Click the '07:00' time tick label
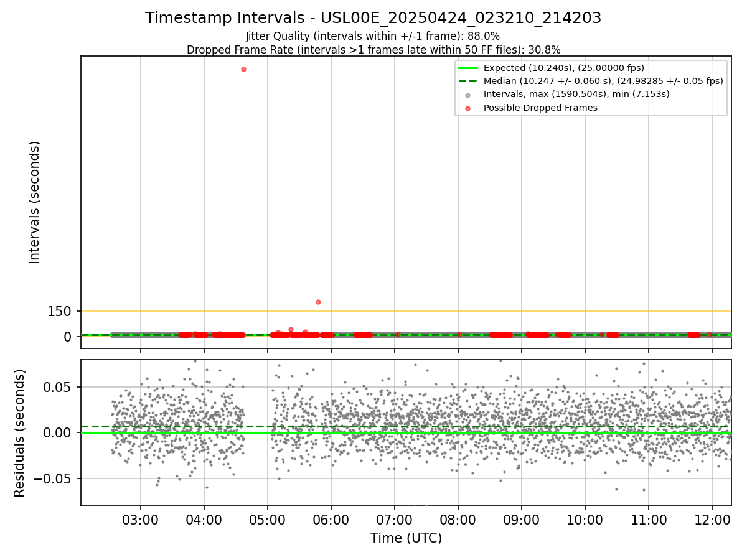The width and height of the screenshot is (747, 560). pyautogui.click(x=395, y=519)
